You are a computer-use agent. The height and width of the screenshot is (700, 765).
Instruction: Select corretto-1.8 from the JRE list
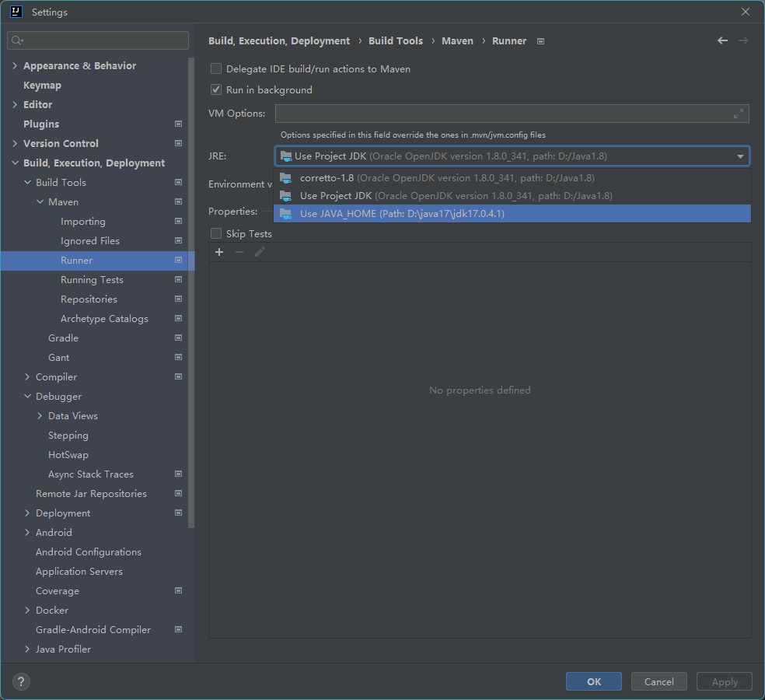pos(512,177)
